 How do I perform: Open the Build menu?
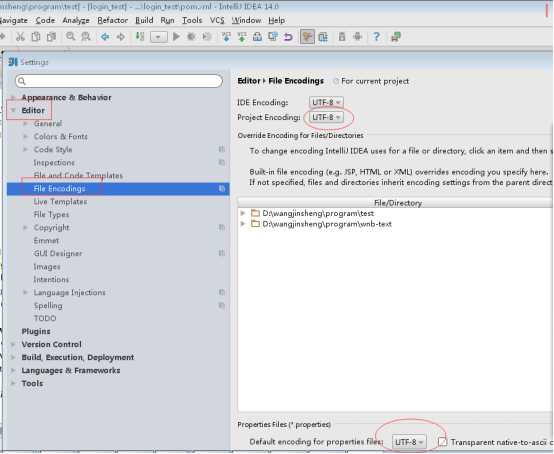144,20
